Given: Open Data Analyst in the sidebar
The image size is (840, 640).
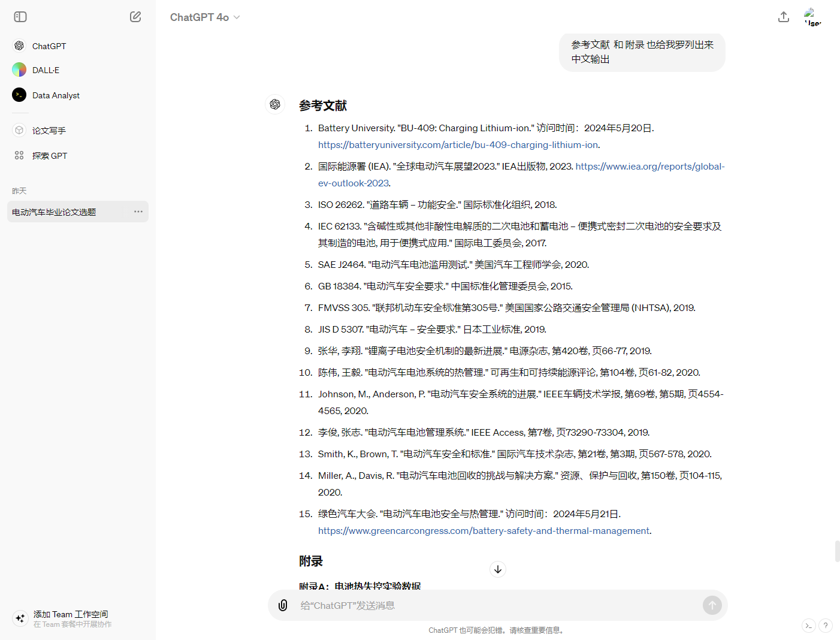Looking at the screenshot, I should tap(56, 95).
